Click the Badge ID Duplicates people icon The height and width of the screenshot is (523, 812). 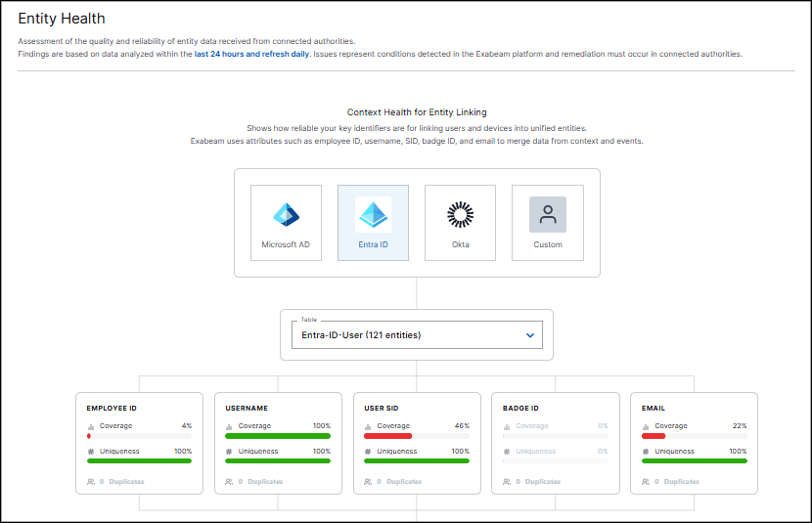[x=507, y=482]
